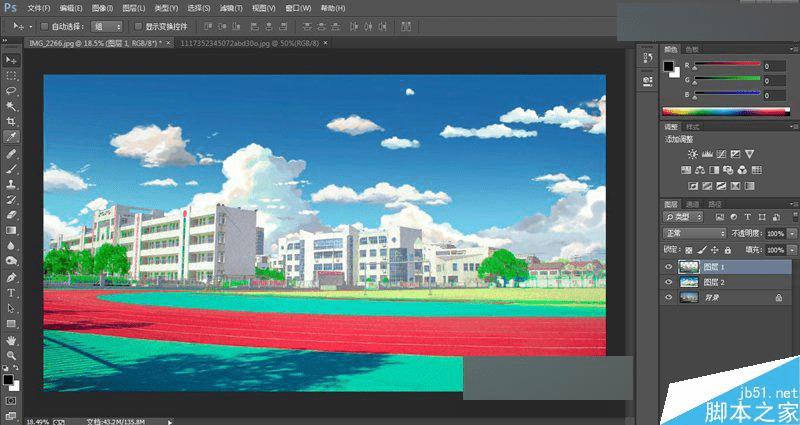This screenshot has height=425, width=800.
Task: Select the Healing Brush tool
Action: 11,153
